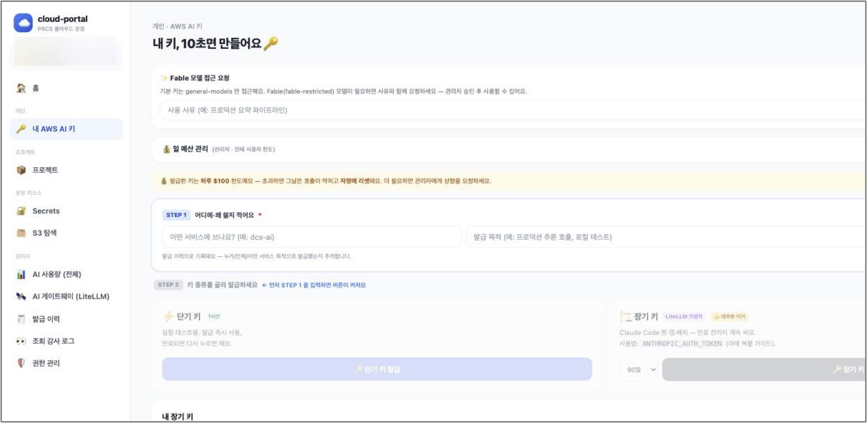Image resolution: width=868 pixels, height=423 pixels.
Task: Open 발급 이력 page
Action: (x=66, y=319)
